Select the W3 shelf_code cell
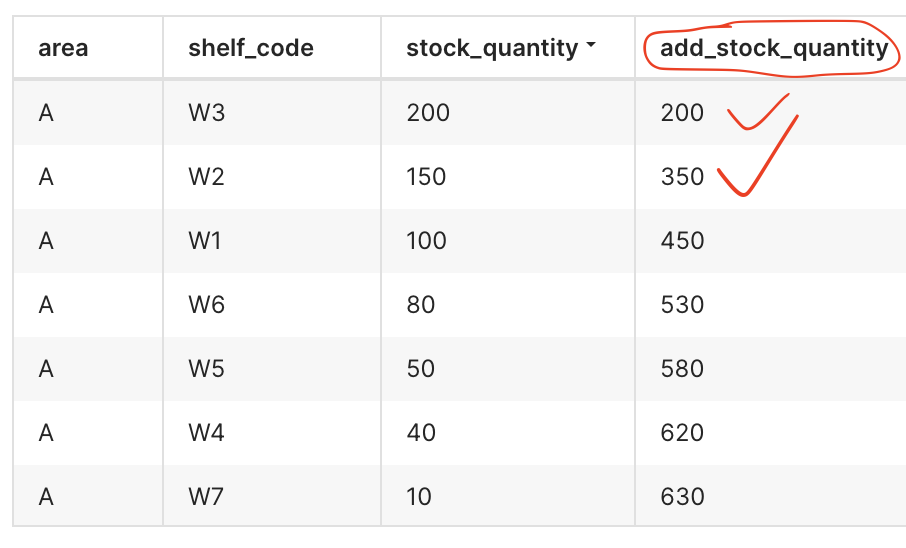This screenshot has width=906, height=548. (x=207, y=113)
